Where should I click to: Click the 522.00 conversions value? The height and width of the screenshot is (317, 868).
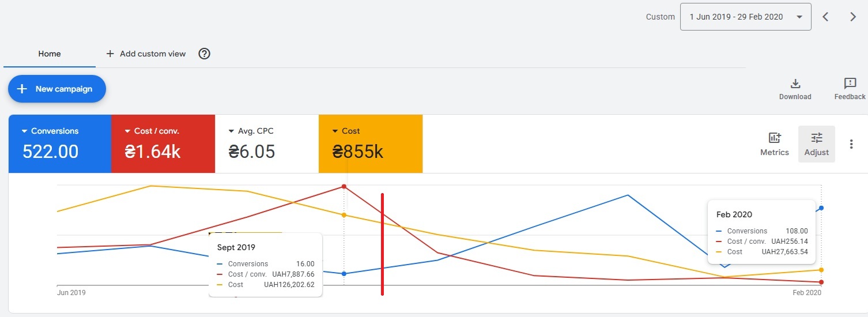point(50,152)
